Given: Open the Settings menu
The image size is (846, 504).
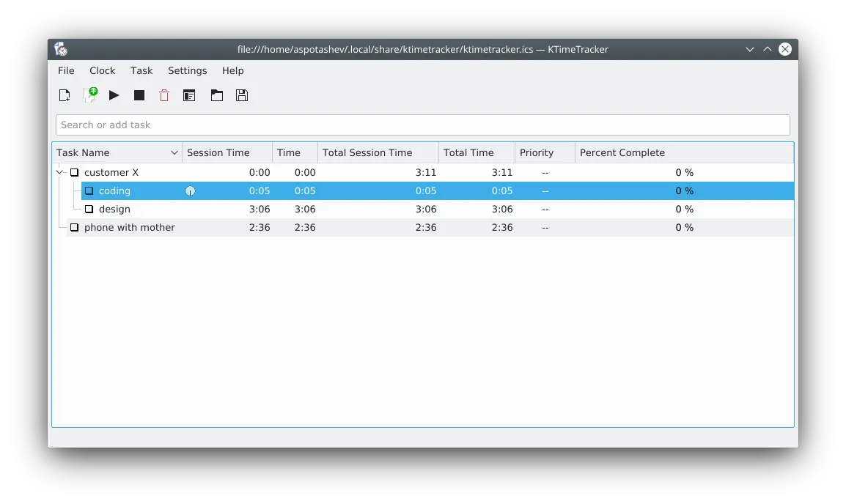Looking at the screenshot, I should click(187, 70).
